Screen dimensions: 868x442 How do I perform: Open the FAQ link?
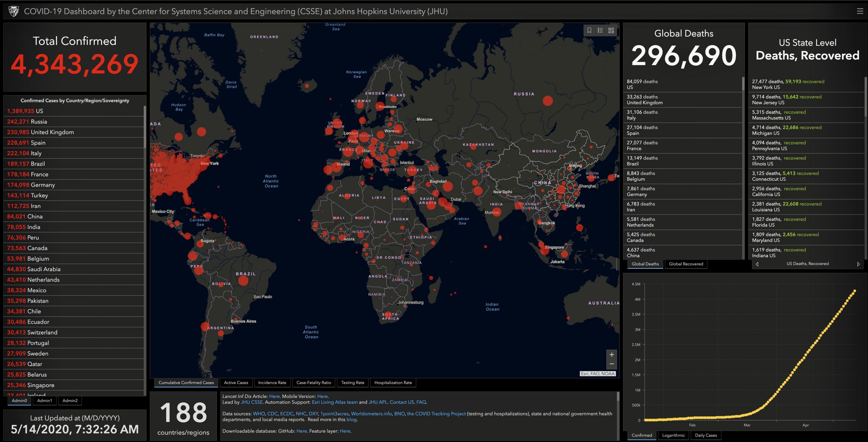click(421, 402)
